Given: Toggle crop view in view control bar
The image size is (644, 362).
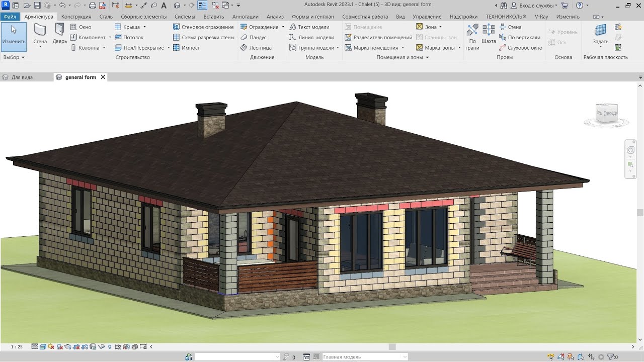Looking at the screenshot, I should [76, 347].
